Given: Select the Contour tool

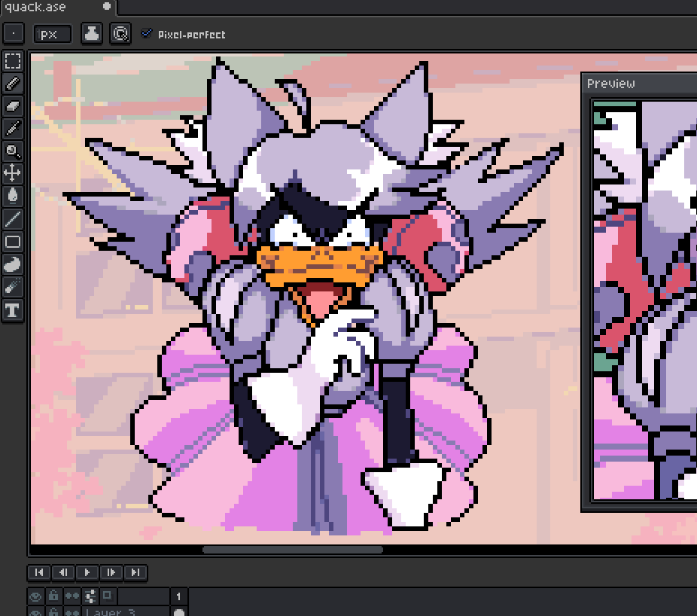Looking at the screenshot, I should click(13, 264).
